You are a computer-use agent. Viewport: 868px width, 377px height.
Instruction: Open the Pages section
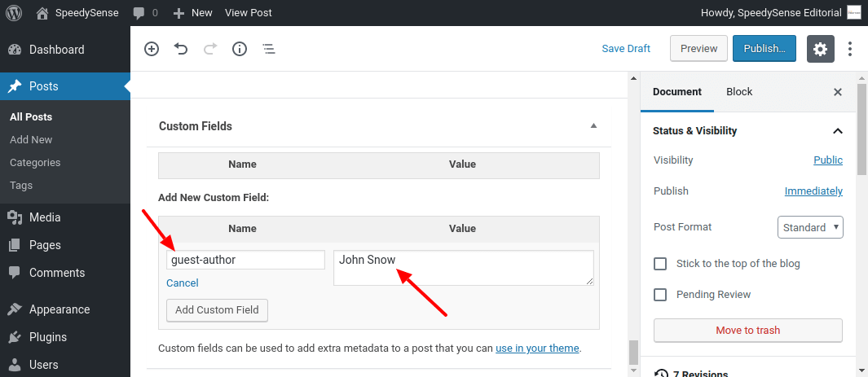[64, 245]
